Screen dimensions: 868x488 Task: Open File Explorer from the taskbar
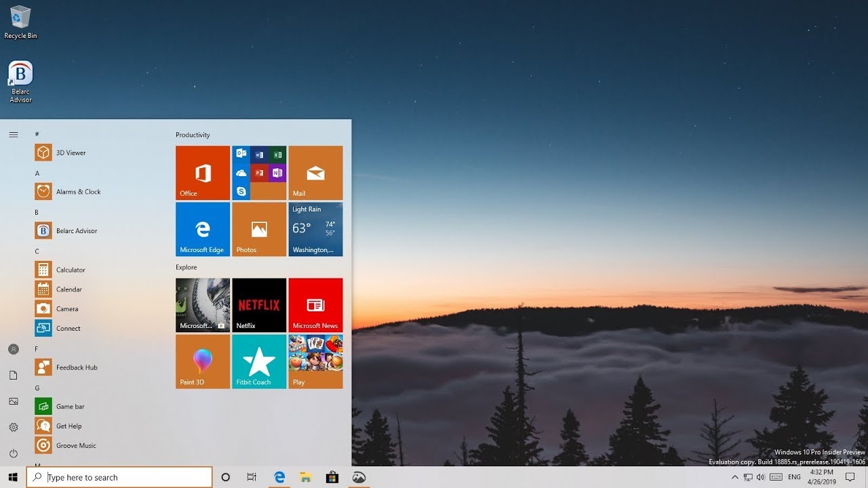tap(305, 477)
